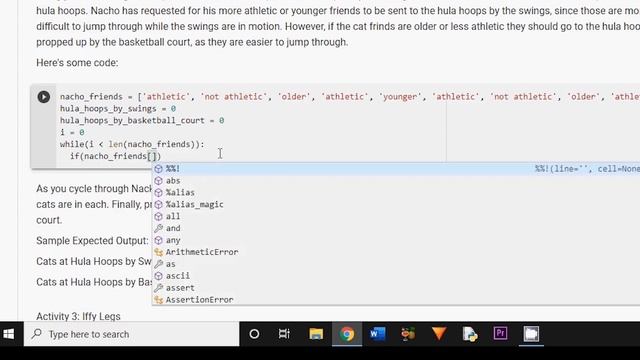Click the Sample Expected Output text
640x360 pixels.
pyautogui.click(x=92, y=241)
